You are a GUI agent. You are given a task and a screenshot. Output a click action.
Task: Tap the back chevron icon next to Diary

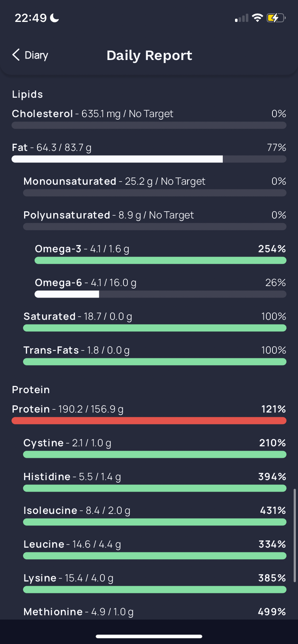click(16, 55)
